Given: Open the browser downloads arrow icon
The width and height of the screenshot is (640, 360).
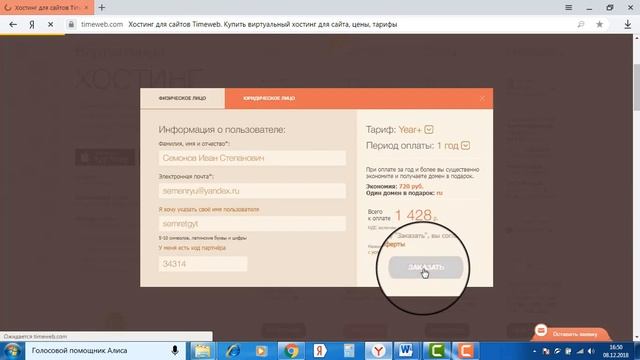Looking at the screenshot, I should click(x=628, y=24).
